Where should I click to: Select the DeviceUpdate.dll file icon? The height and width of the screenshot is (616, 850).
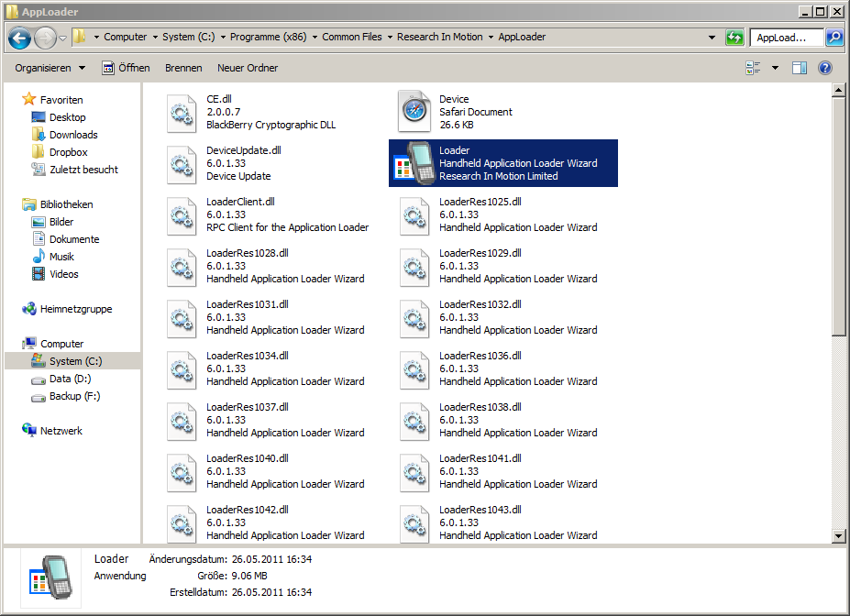(182, 164)
